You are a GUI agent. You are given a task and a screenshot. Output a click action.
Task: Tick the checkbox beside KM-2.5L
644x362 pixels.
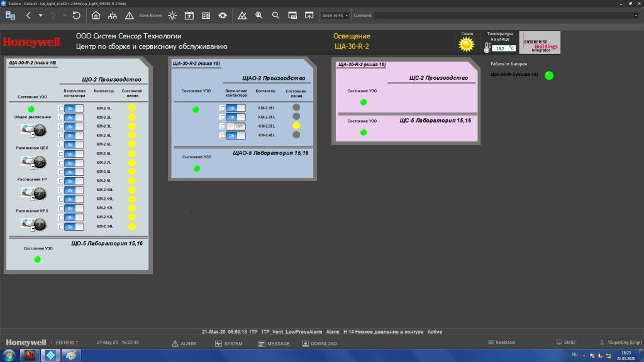pos(61,145)
